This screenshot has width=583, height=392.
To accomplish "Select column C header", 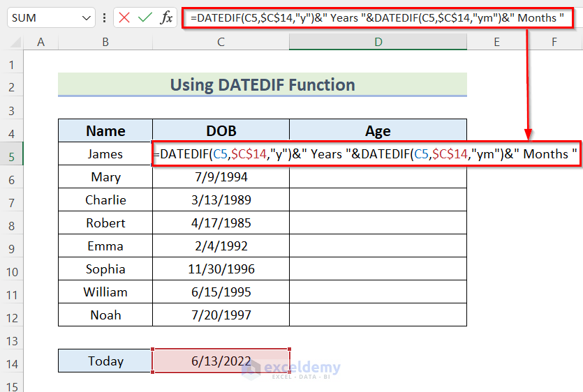I will click(221, 43).
